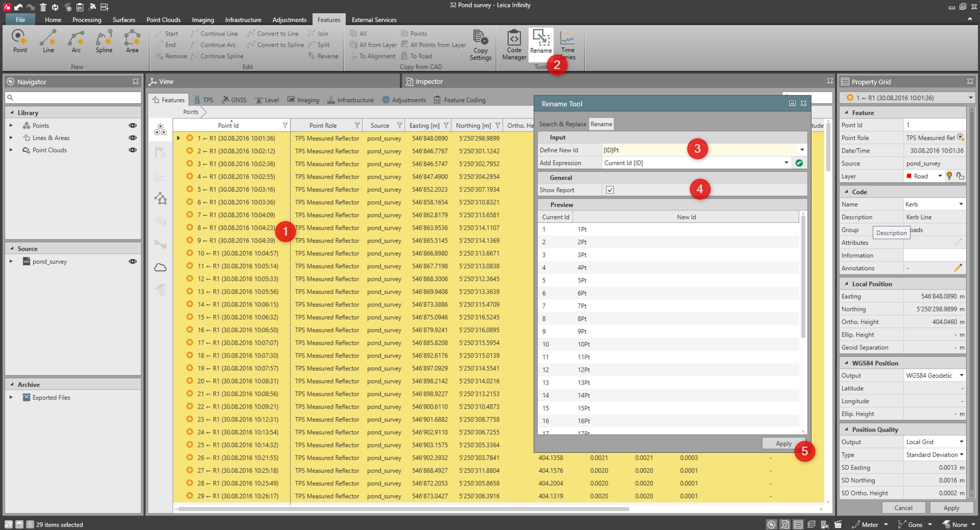Click the Define New Id input field

699,150
